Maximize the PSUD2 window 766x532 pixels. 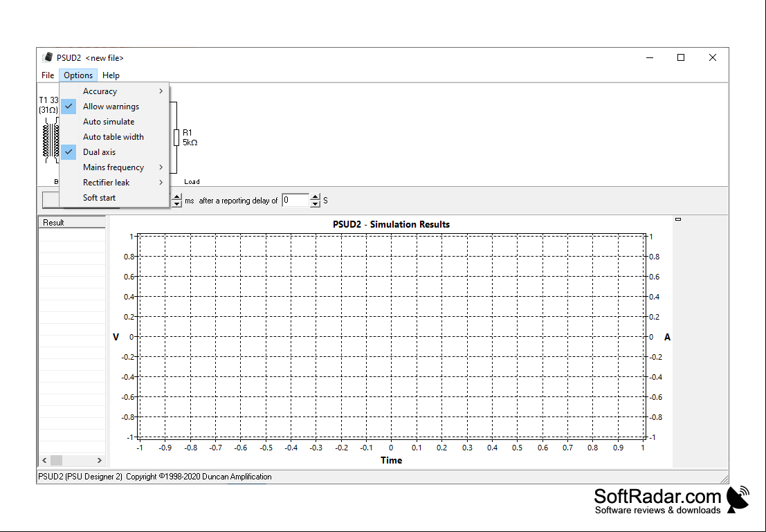(x=681, y=57)
